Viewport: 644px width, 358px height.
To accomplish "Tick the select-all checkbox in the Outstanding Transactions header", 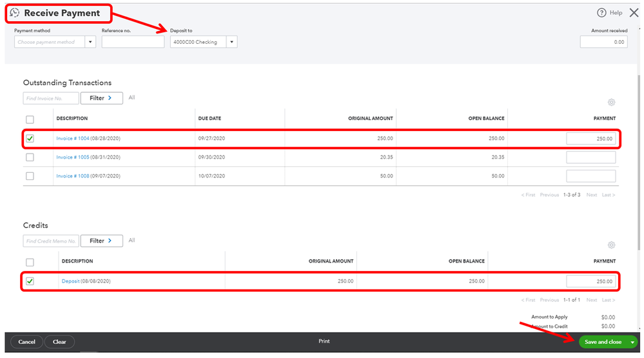I will [x=30, y=119].
